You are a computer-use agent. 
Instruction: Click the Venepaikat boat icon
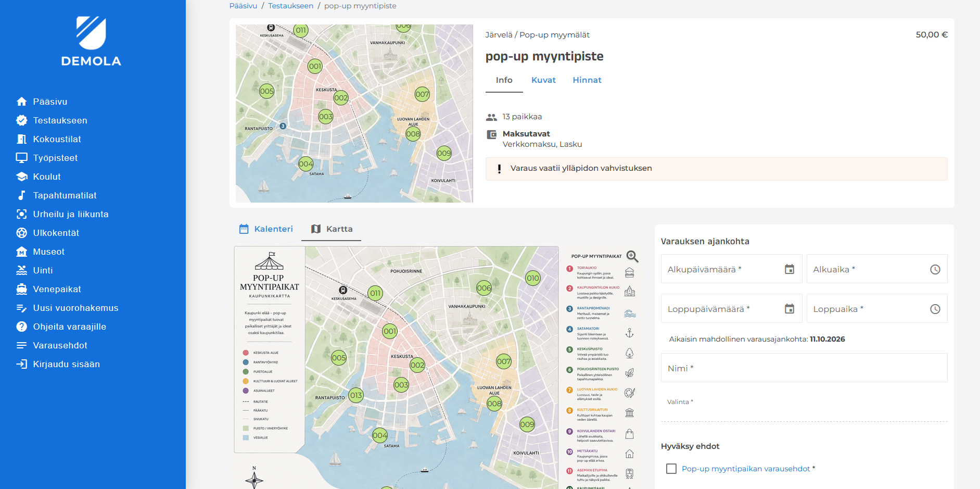[21, 289]
